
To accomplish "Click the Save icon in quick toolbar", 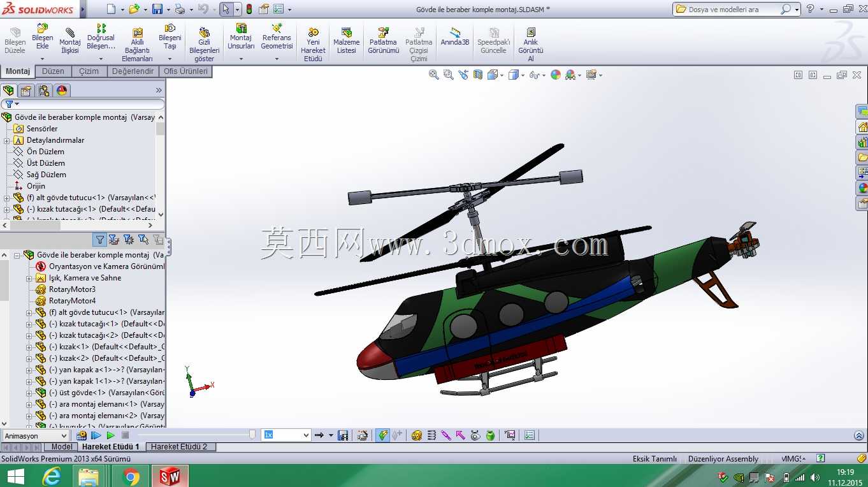I will pyautogui.click(x=157, y=9).
